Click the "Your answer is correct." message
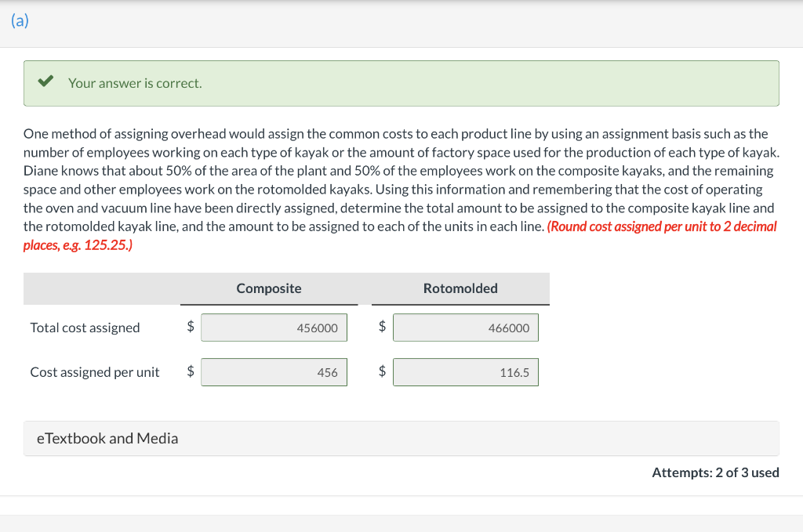Viewport: 803px width, 532px height. (x=135, y=83)
